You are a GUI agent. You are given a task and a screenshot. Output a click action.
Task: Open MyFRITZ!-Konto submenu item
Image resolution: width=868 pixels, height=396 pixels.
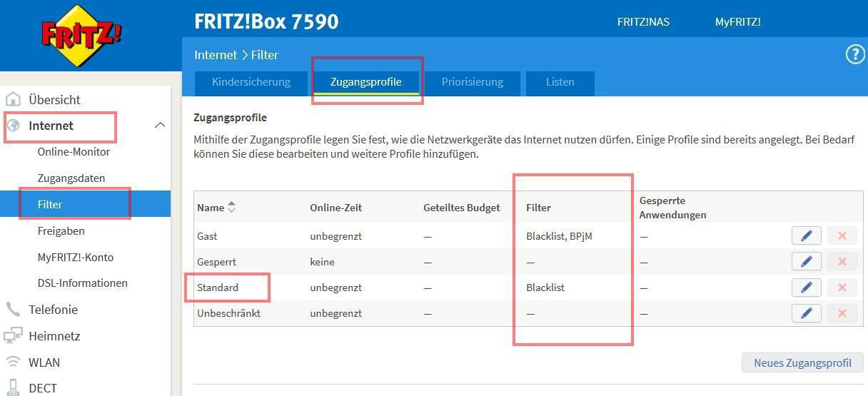76,258
